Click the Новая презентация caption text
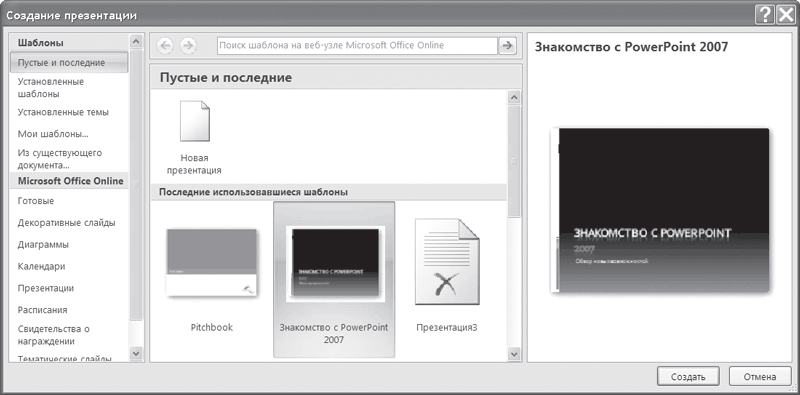This screenshot has height=395, width=800. [x=194, y=164]
